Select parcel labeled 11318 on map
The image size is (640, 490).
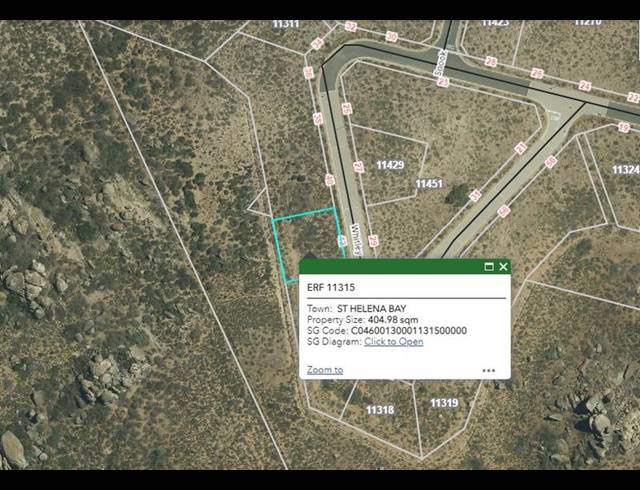[380, 410]
